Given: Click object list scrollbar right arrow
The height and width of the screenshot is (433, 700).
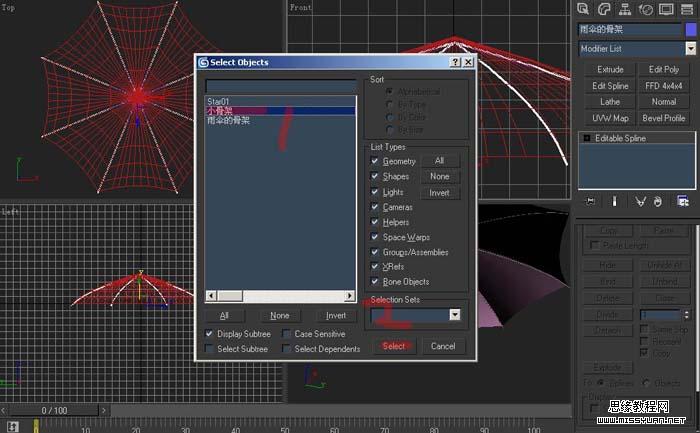Looking at the screenshot, I should pos(350,296).
